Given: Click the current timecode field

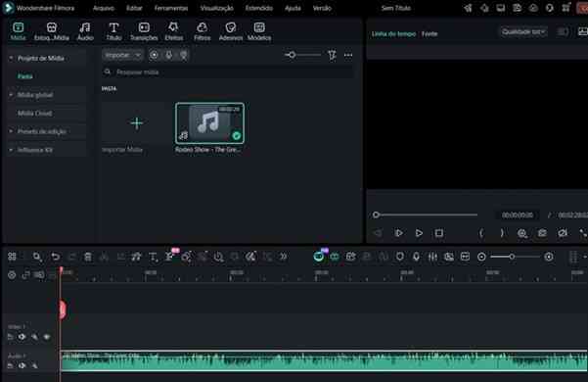Looking at the screenshot, I should click(x=518, y=215).
